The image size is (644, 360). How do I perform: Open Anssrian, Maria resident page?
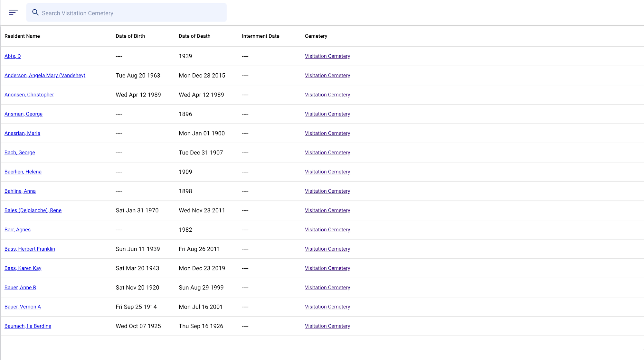(x=22, y=133)
